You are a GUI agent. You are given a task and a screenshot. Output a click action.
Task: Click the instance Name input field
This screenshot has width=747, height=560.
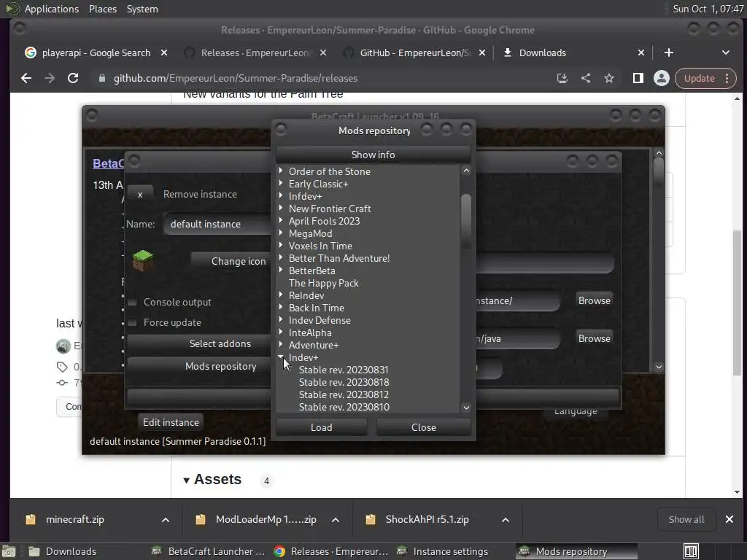217,224
